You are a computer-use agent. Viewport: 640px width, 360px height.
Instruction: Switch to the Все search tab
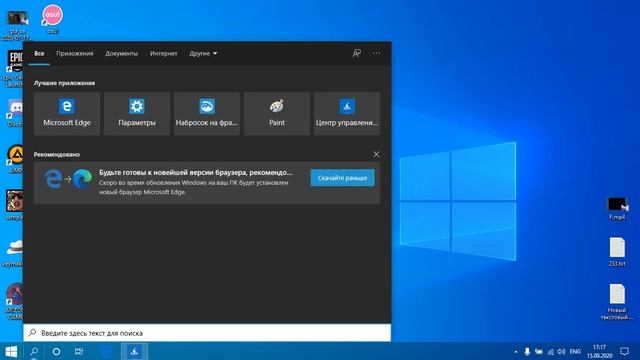pyautogui.click(x=39, y=53)
